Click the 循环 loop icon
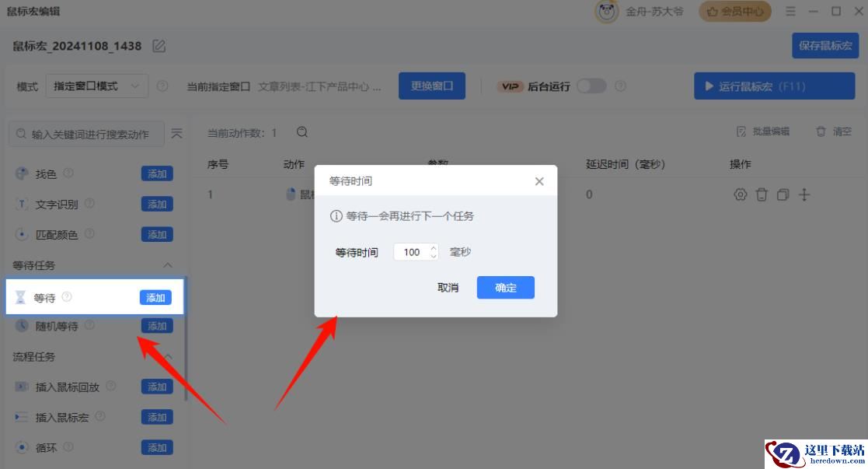868x469 pixels. (x=22, y=447)
